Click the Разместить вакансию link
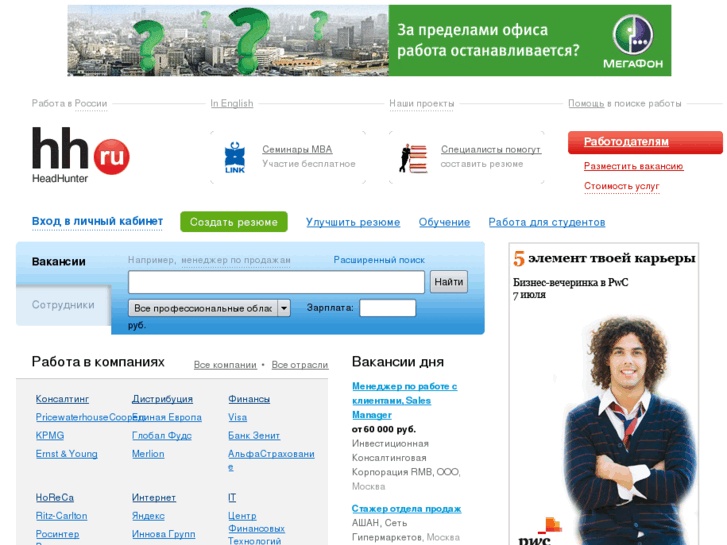Screen dimensions: 727x545 tap(633, 166)
